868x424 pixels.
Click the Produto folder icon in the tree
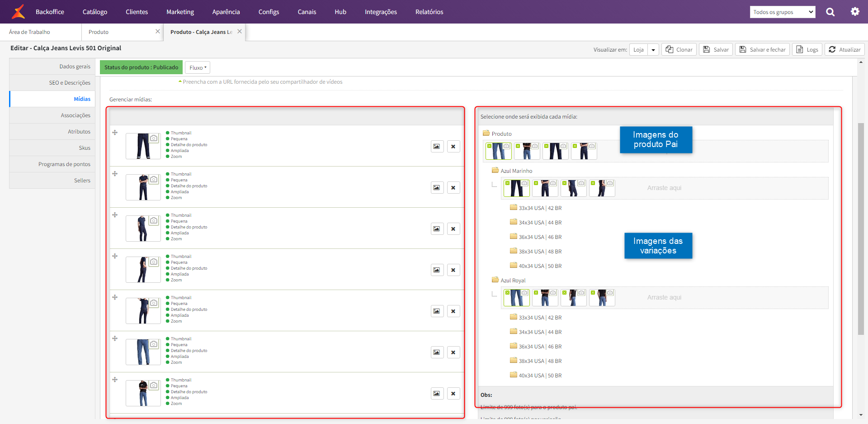pos(486,133)
